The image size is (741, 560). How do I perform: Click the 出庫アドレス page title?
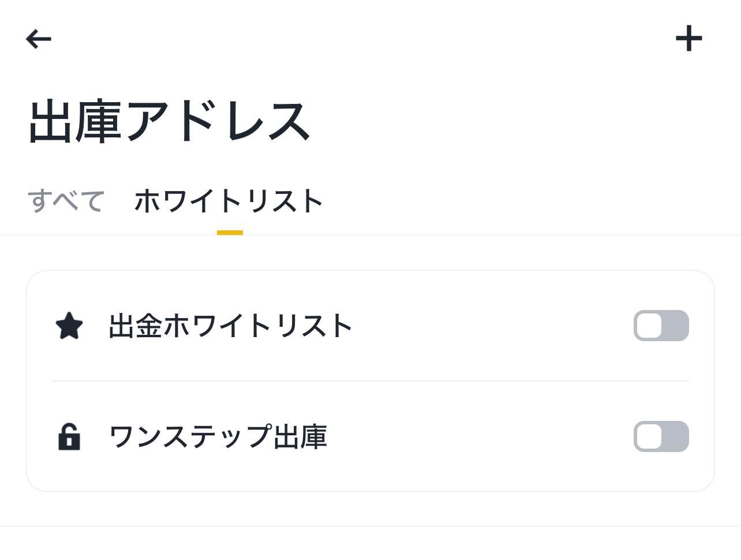pos(170,121)
